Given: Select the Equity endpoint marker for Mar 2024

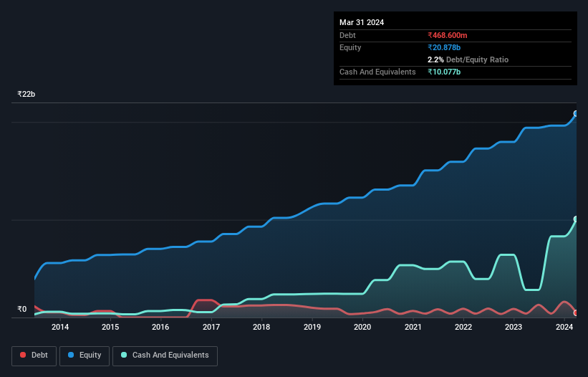Looking at the screenshot, I should point(576,114).
